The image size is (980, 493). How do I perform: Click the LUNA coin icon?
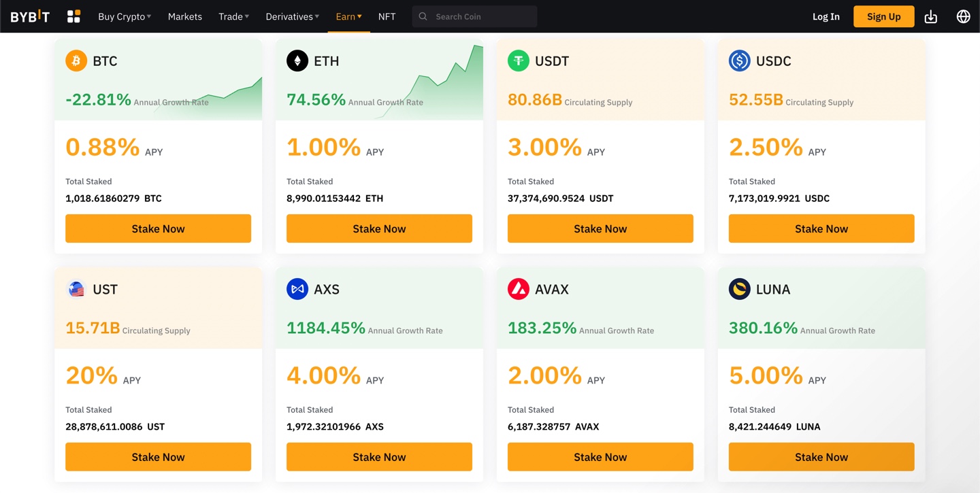pos(740,289)
